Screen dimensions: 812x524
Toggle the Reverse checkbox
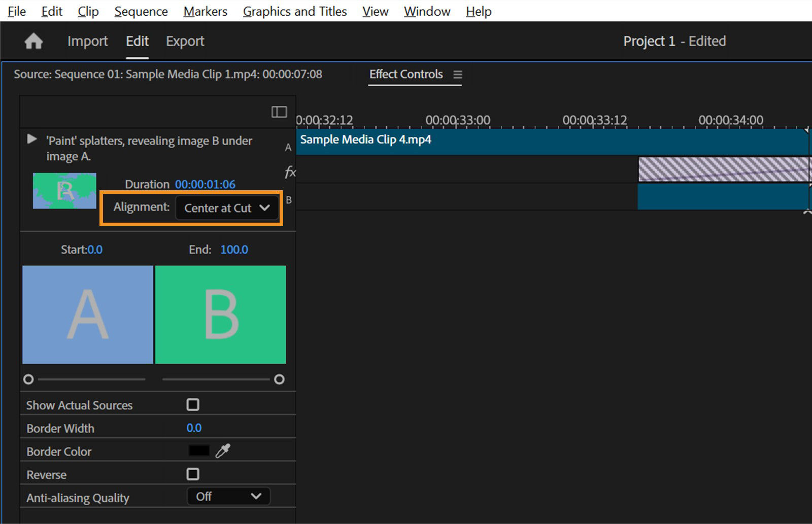pos(193,473)
